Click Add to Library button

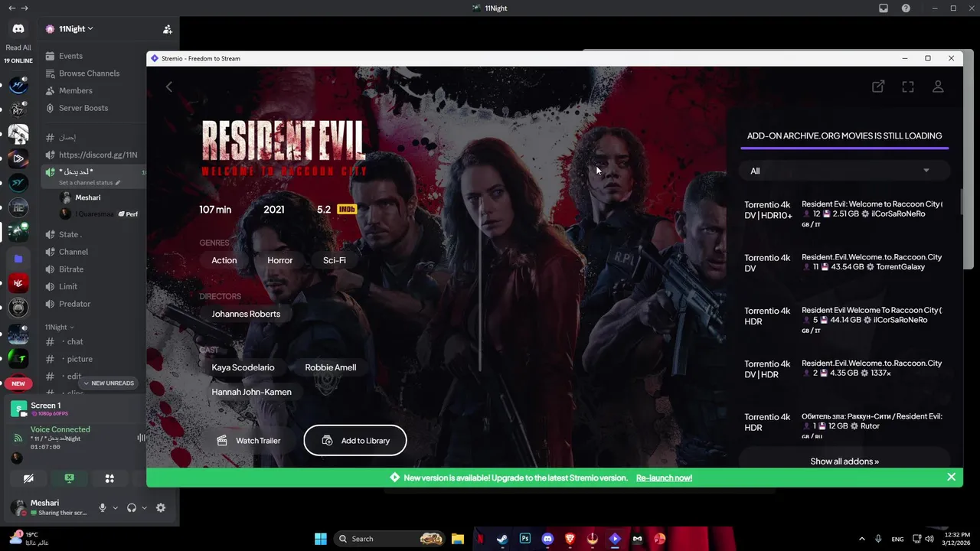(x=355, y=441)
